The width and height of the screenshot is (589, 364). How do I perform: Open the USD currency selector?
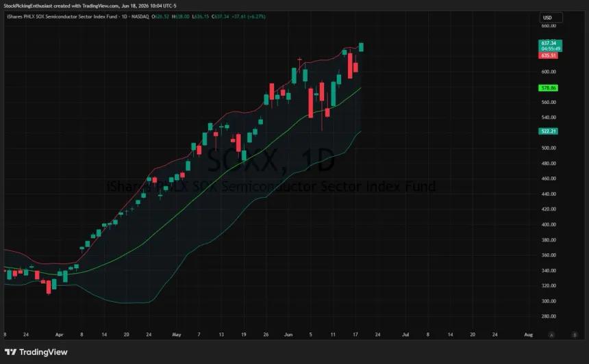click(x=551, y=18)
